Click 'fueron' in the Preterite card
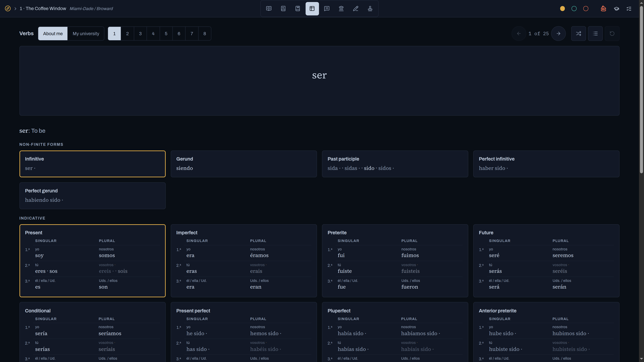644x362 pixels. (x=410, y=287)
